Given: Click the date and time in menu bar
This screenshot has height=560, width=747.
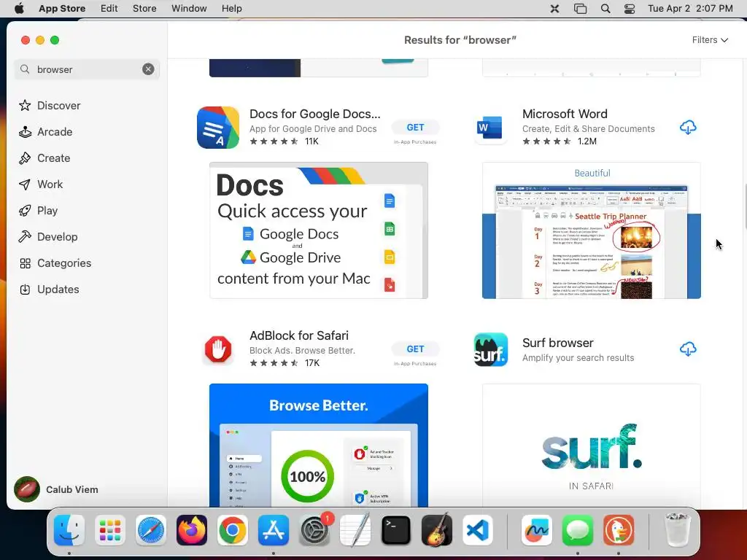Looking at the screenshot, I should (690, 9).
